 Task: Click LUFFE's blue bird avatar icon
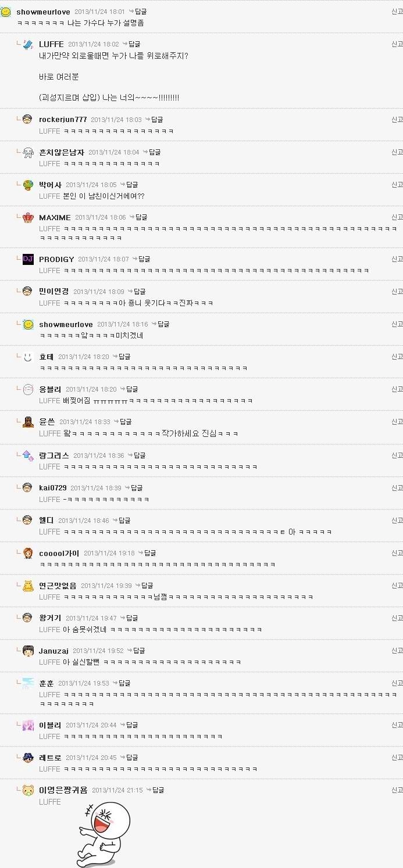point(28,44)
